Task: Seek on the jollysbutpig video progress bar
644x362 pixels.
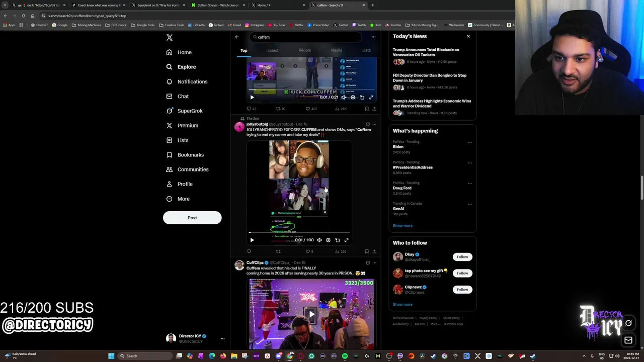Action: [299, 233]
